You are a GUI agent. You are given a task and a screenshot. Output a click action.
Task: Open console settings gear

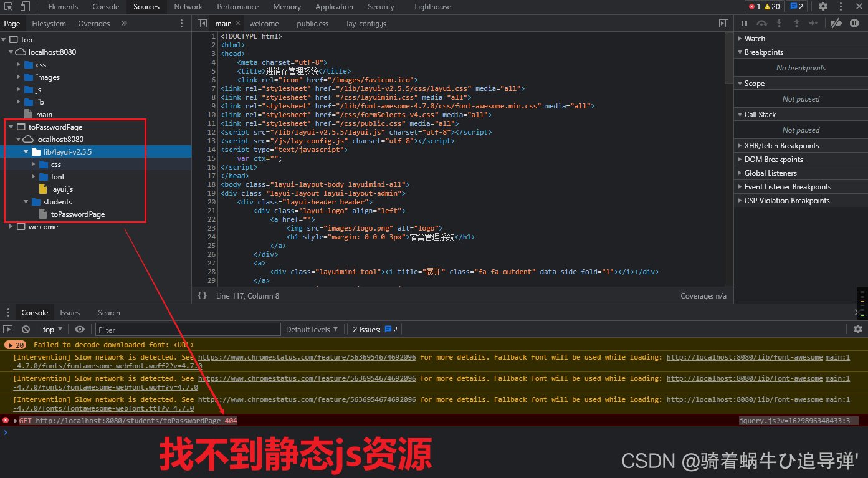point(858,329)
